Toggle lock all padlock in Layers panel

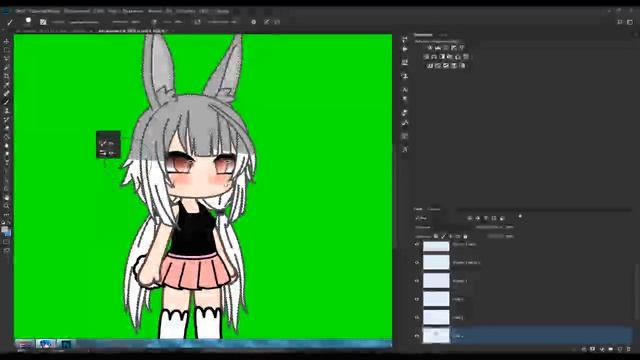click(465, 236)
